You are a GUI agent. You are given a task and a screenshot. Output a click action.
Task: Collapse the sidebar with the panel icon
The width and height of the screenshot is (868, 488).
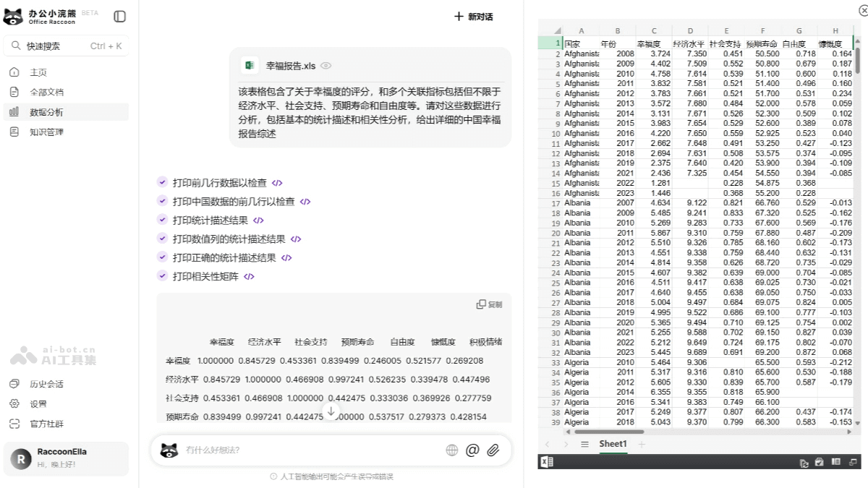[x=119, y=16]
